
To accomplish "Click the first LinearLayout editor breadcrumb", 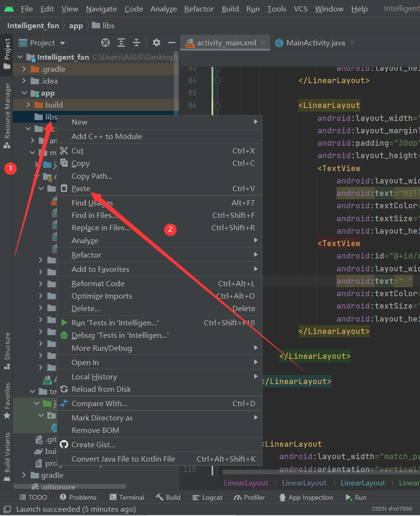I will 246,483.
